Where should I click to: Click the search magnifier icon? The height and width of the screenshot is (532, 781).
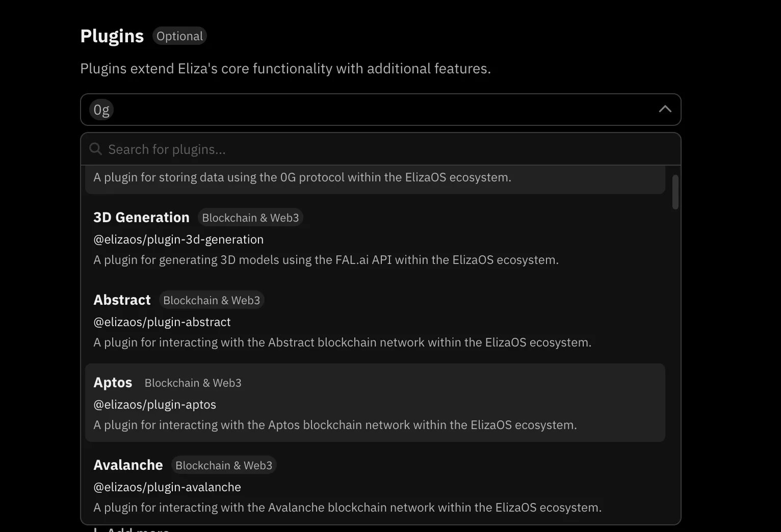pyautogui.click(x=95, y=149)
